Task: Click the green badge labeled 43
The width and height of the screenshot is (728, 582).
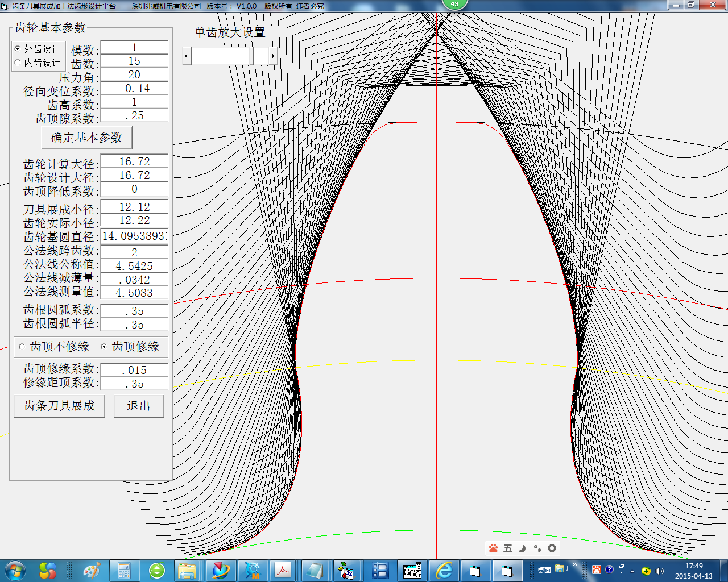Action: [454, 4]
